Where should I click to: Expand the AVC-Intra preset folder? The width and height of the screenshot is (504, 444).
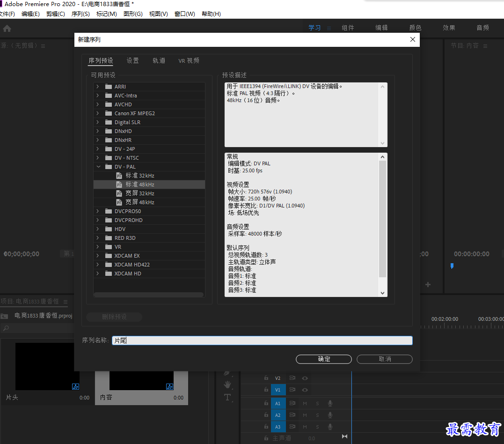[x=98, y=96]
